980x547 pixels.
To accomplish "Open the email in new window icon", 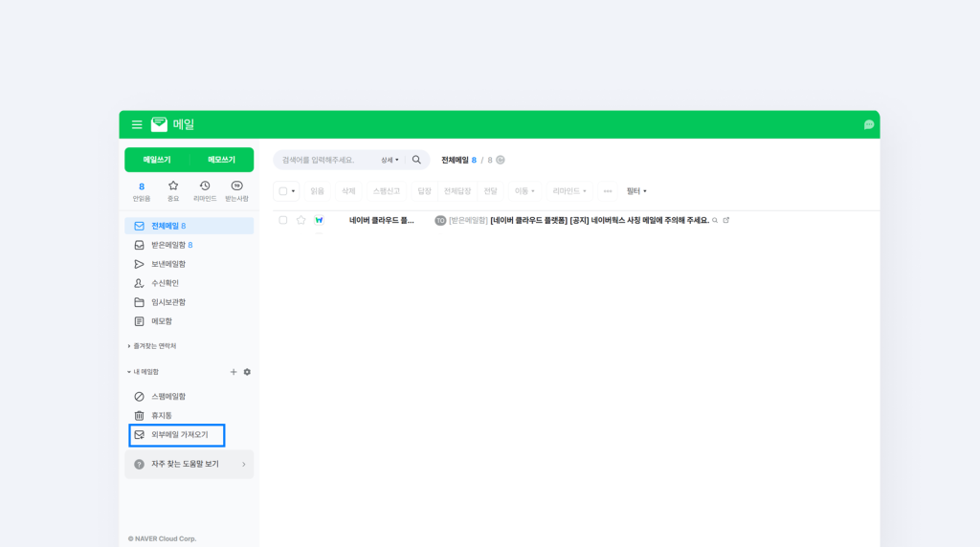I will tap(725, 220).
